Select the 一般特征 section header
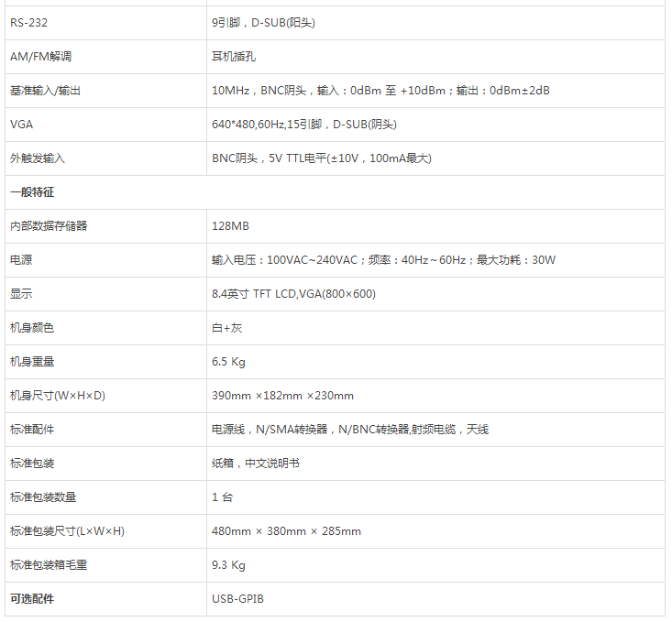 point(32,192)
